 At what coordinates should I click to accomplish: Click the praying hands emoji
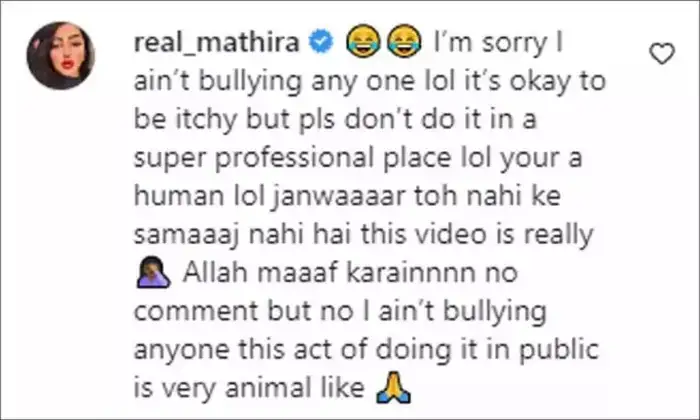(393, 387)
